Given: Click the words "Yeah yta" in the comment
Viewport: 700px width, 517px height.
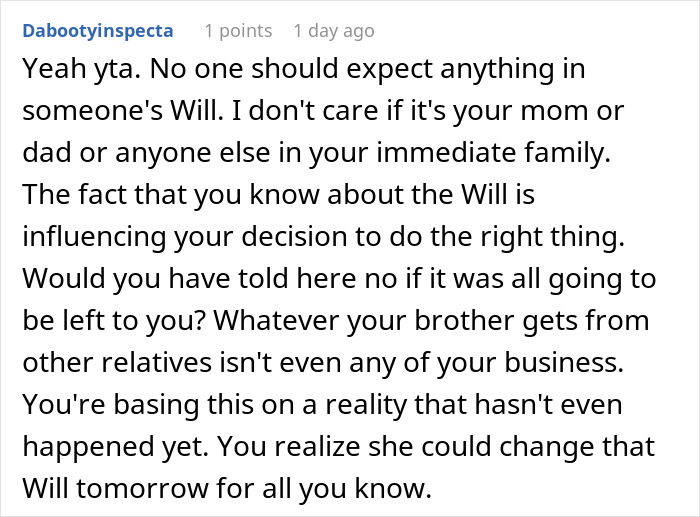Looking at the screenshot, I should click(x=62, y=71).
